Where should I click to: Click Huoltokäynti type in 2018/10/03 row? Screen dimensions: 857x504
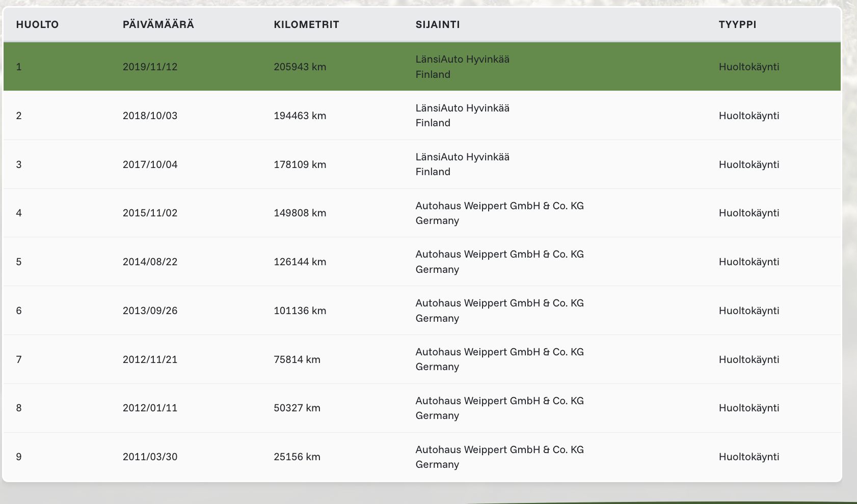749,116
